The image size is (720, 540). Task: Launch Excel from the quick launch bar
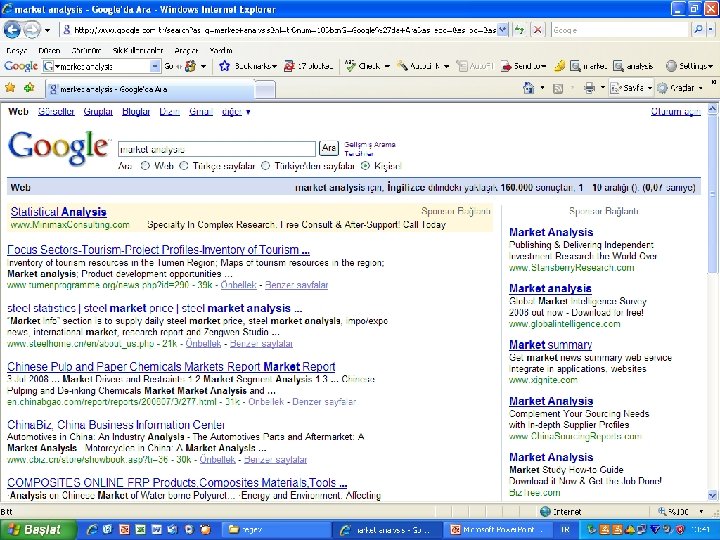click(140, 529)
